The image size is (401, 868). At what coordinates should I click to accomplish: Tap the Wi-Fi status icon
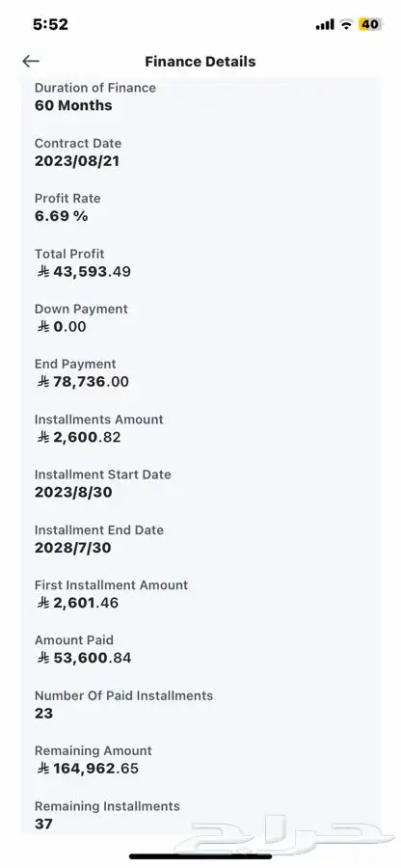point(346,24)
